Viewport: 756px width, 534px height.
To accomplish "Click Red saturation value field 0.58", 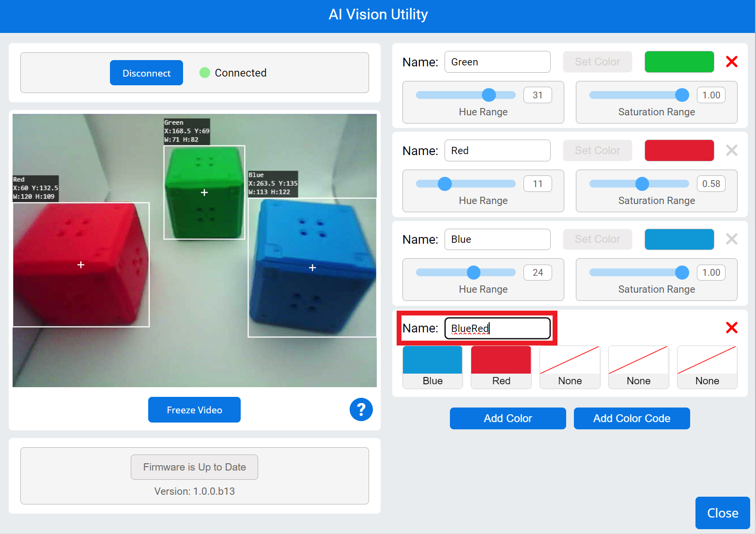I will click(x=711, y=184).
